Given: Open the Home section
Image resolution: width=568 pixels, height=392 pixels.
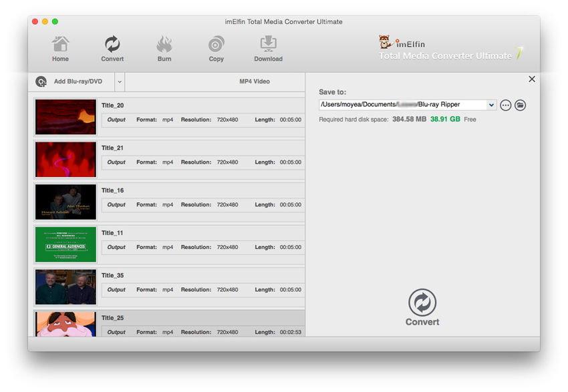Looking at the screenshot, I should pyautogui.click(x=60, y=49).
